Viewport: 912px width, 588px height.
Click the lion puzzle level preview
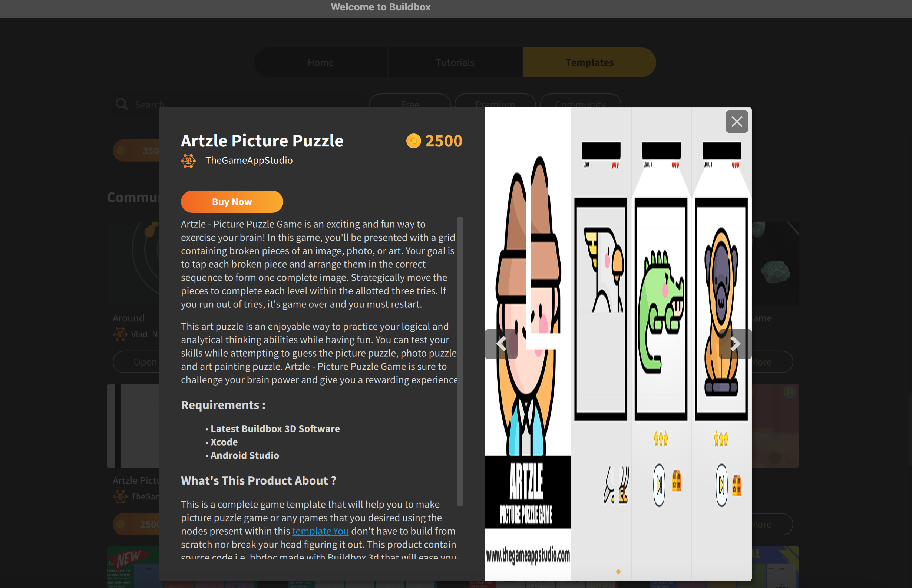tap(721, 309)
